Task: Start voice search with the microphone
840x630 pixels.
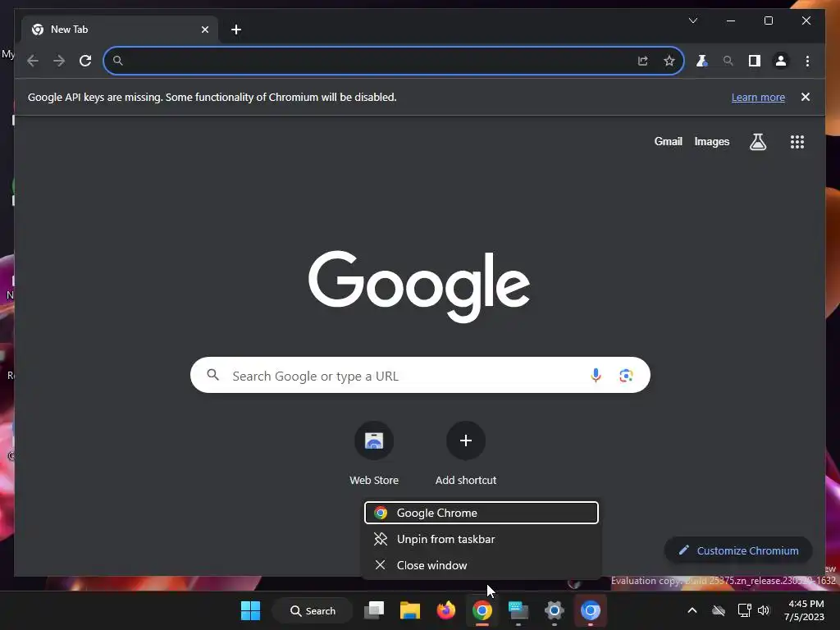Action: 596,376
